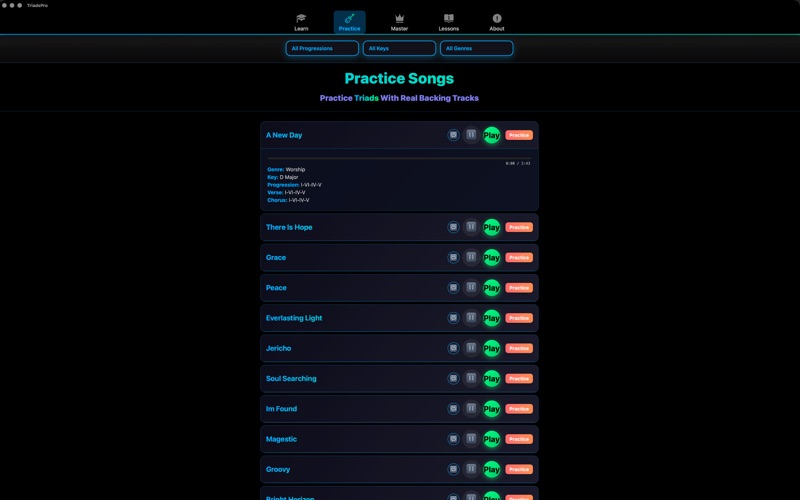The width and height of the screenshot is (800, 500).
Task: Switch to the Master tab
Action: 399,22
